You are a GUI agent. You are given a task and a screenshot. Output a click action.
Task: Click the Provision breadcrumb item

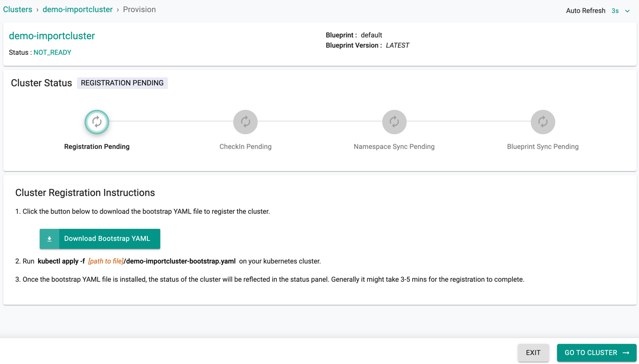click(139, 10)
